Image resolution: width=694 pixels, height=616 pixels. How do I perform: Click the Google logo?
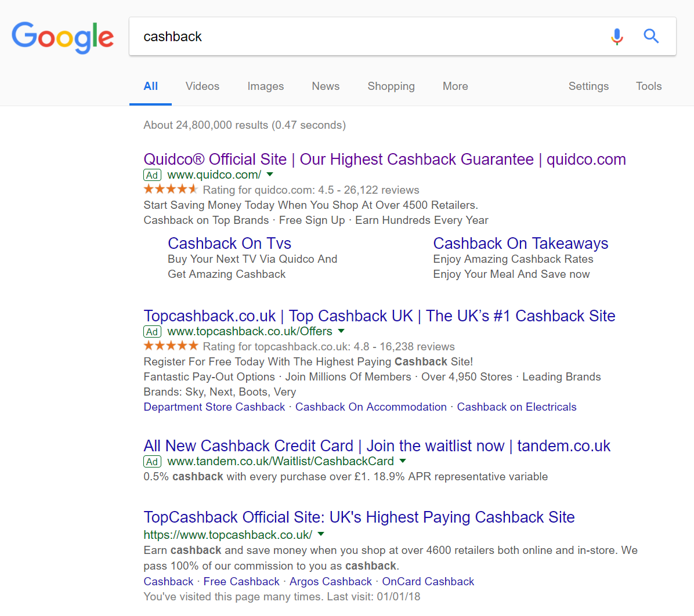click(63, 37)
